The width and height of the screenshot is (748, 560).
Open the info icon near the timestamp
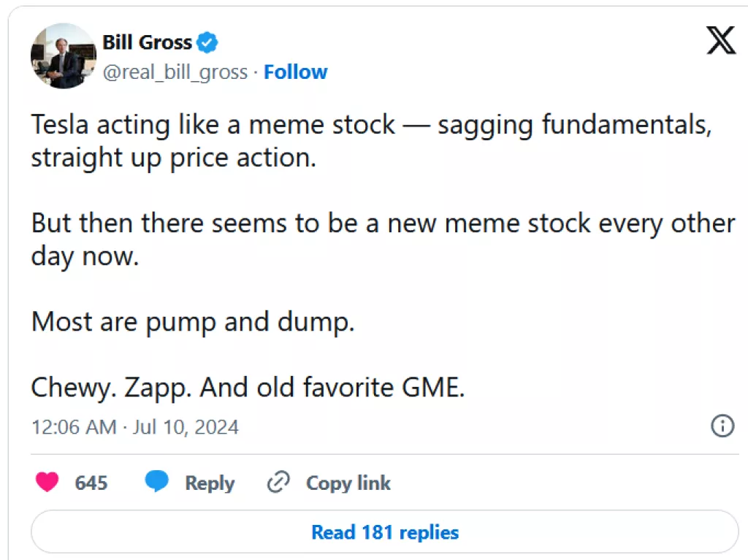click(x=722, y=426)
